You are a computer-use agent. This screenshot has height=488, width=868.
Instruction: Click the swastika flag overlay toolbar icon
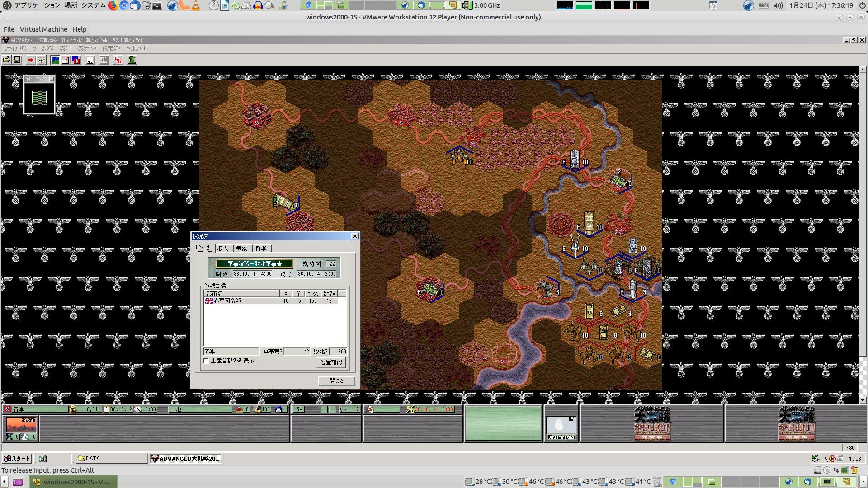(76, 60)
